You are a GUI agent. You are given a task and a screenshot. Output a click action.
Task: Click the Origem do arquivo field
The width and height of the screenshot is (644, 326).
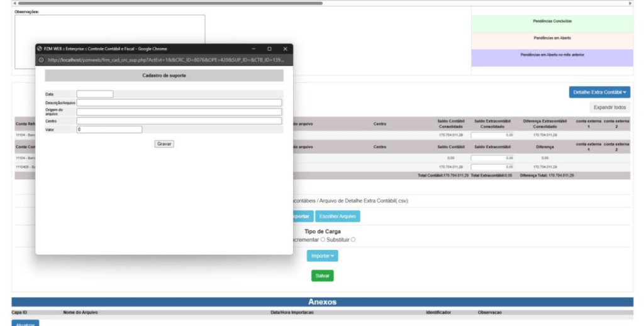179,112
